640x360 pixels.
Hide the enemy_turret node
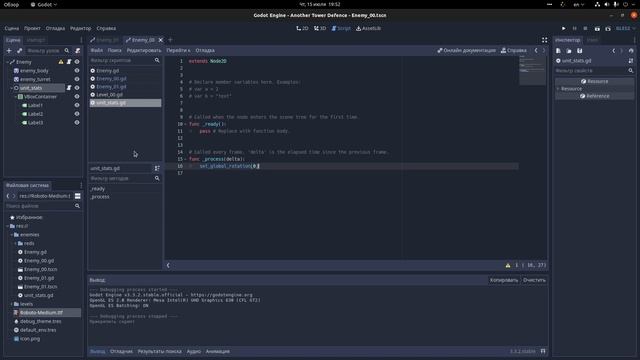pyautogui.click(x=77, y=79)
